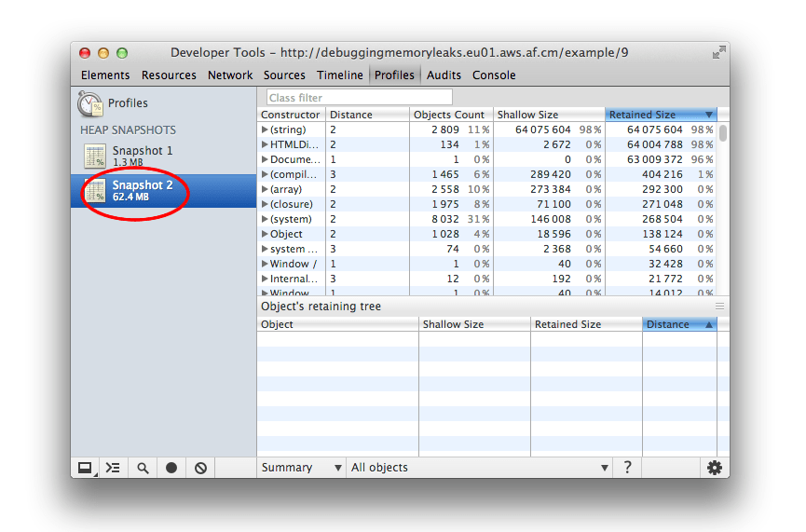Click the constructor table vertical scrollbar
Image resolution: width=806 pixels, height=532 pixels.
pyautogui.click(x=723, y=133)
